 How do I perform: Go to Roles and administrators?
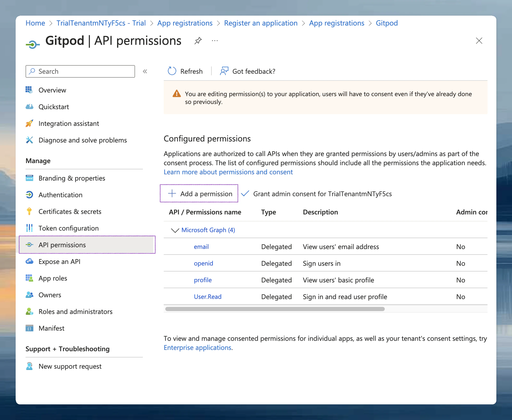click(x=76, y=312)
